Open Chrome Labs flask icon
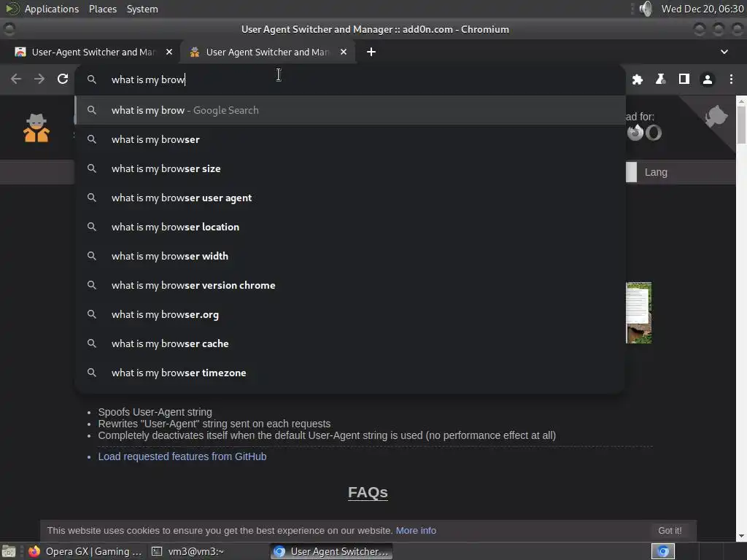 pyautogui.click(x=660, y=79)
